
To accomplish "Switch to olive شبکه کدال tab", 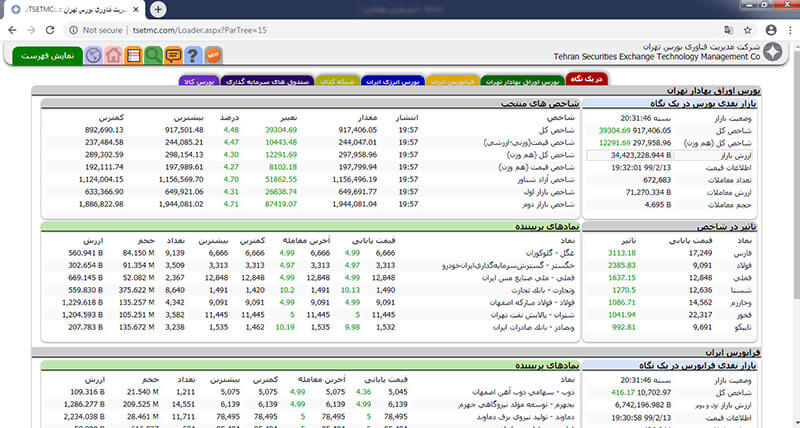I will (x=338, y=81).
